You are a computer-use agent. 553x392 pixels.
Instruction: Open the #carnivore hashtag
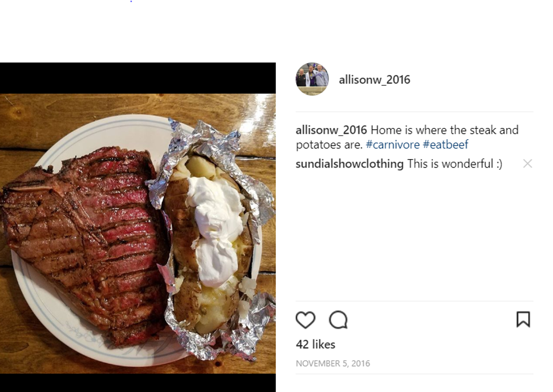point(393,145)
